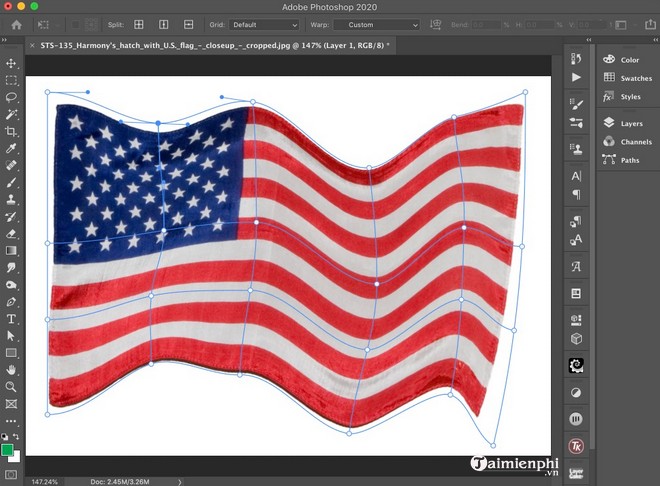Image resolution: width=660 pixels, height=486 pixels.
Task: Select the Frame tool
Action: (x=11, y=404)
